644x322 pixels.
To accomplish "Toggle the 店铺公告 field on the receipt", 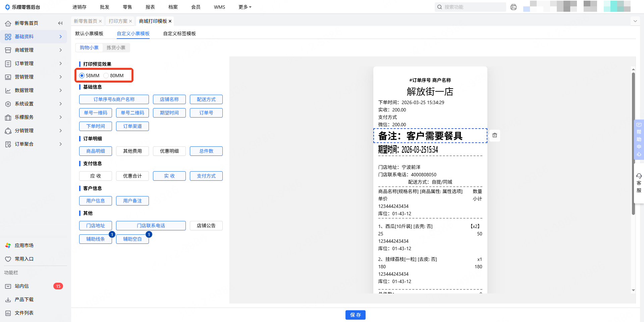I will coord(206,226).
